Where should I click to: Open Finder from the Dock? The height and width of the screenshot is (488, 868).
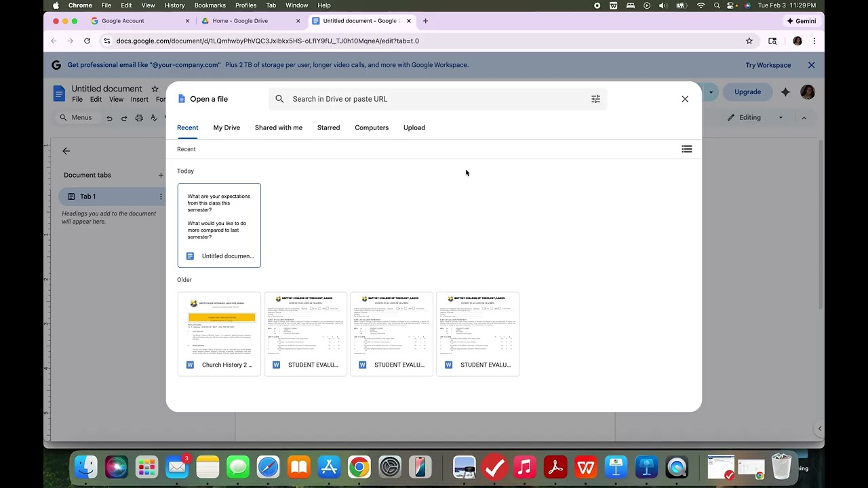coord(85,467)
